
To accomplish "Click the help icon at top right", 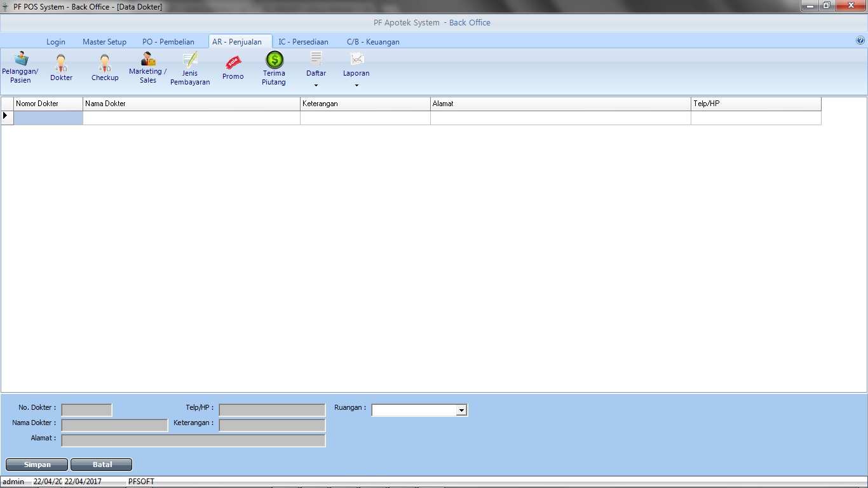I will coord(860,40).
